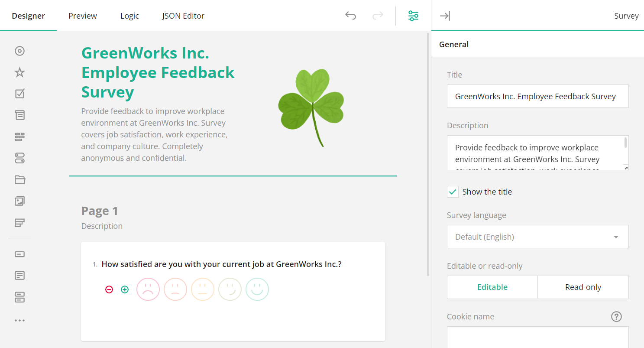Open survey settings via the sliders icon
The width and height of the screenshot is (644, 348).
coord(413,15)
